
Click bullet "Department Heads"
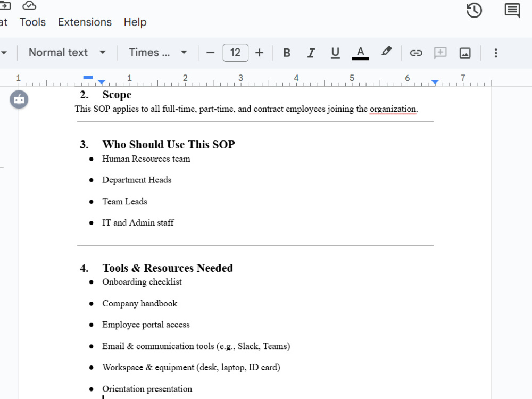pos(137,180)
